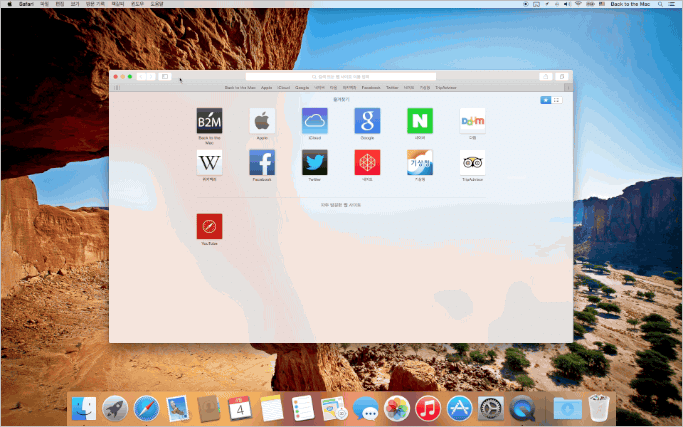The image size is (683, 427).
Task: Open the Apple menu
Action: click(9, 4)
